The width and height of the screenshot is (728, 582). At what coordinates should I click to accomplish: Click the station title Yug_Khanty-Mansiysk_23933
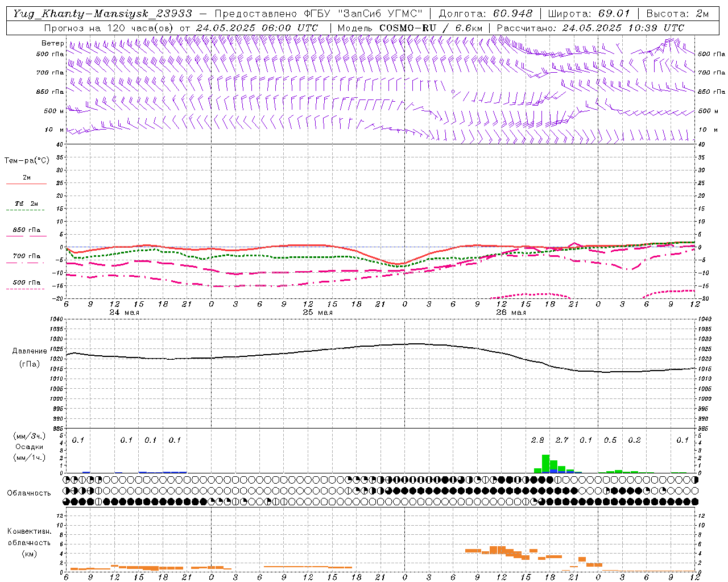102,14
